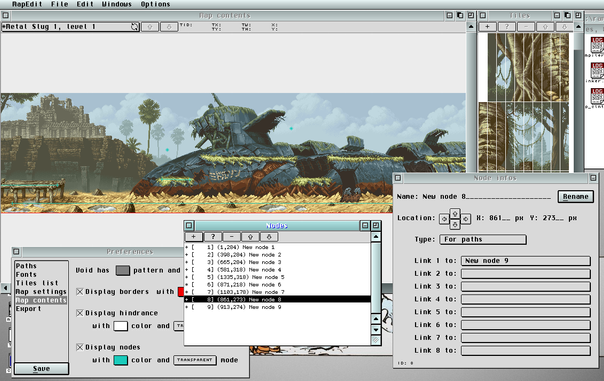Move tile down in the Tiles toolbar
This screenshot has height=381, width=604.
click(x=564, y=27)
